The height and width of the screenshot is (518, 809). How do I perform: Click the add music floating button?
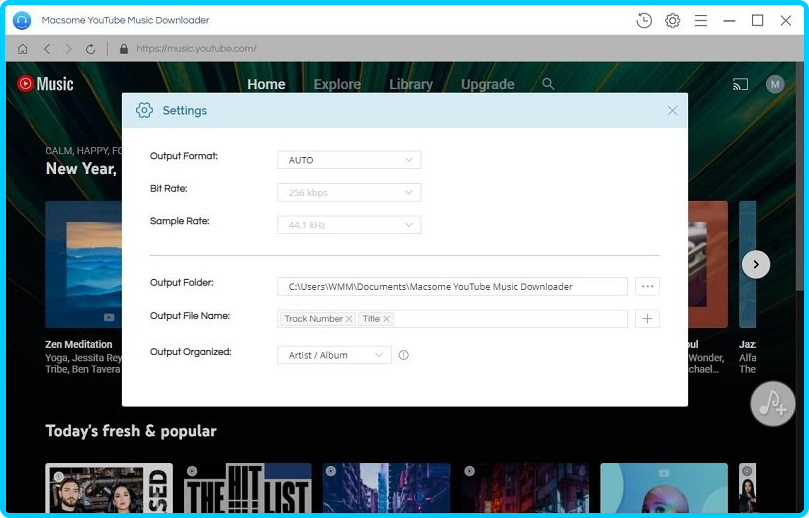coord(772,403)
